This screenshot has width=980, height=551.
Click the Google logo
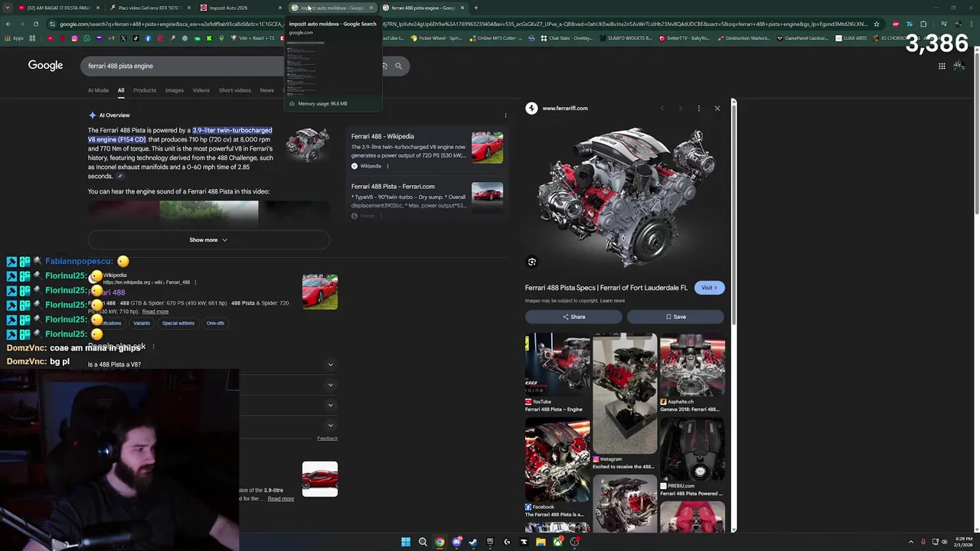[x=45, y=66]
